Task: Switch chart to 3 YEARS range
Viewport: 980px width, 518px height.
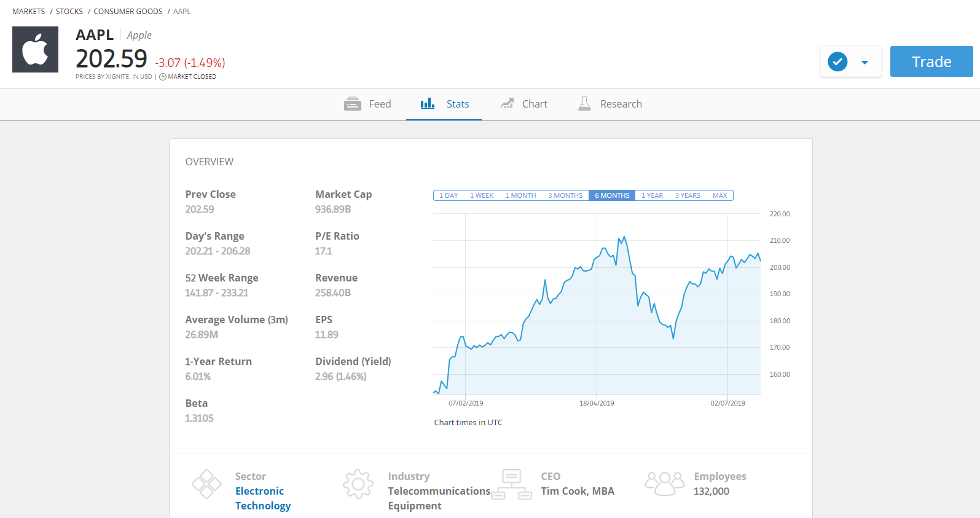Action: 688,195
